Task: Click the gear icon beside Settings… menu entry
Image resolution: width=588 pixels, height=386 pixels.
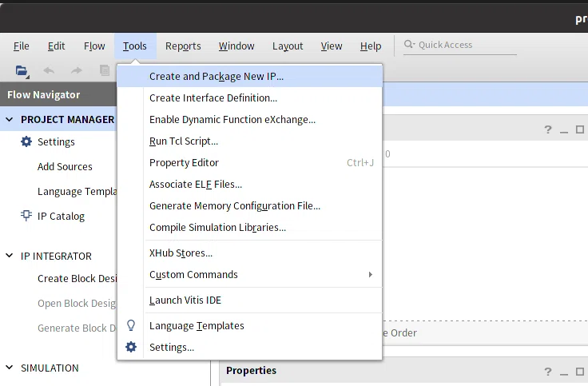Action: tap(131, 347)
